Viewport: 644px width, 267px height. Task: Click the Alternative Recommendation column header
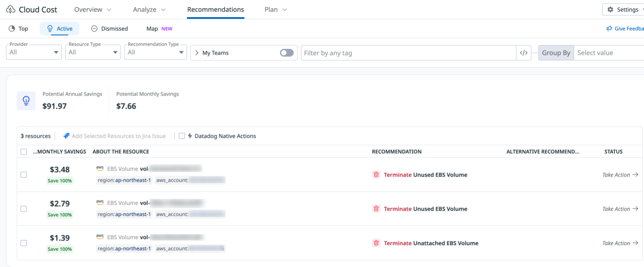tap(543, 152)
